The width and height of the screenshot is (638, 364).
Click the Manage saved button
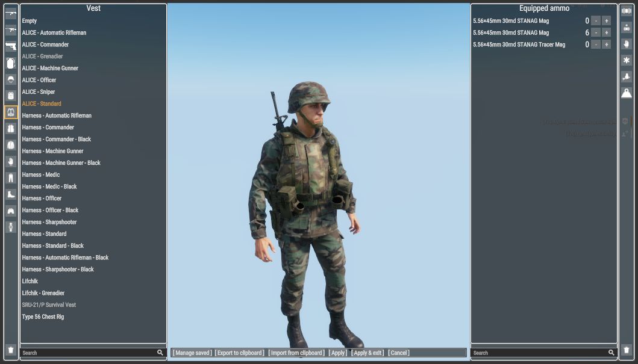tap(192, 353)
